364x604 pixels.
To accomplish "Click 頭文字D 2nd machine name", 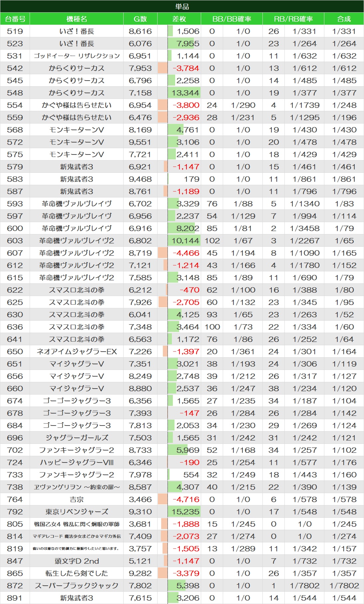I will coord(77,561).
